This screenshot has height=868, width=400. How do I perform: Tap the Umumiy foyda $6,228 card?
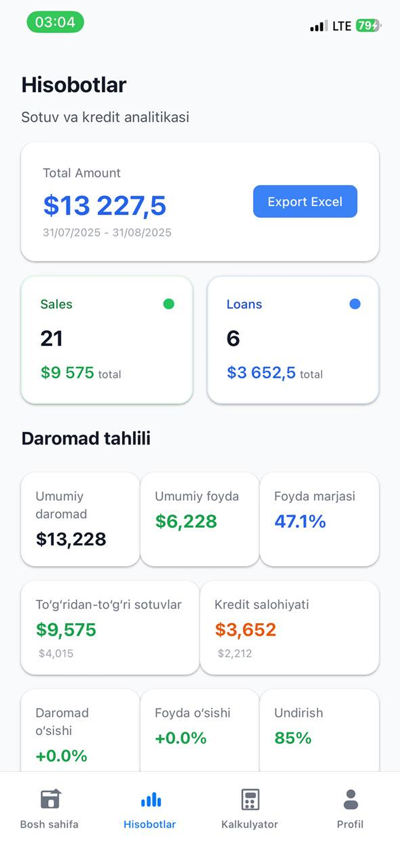tap(200, 519)
